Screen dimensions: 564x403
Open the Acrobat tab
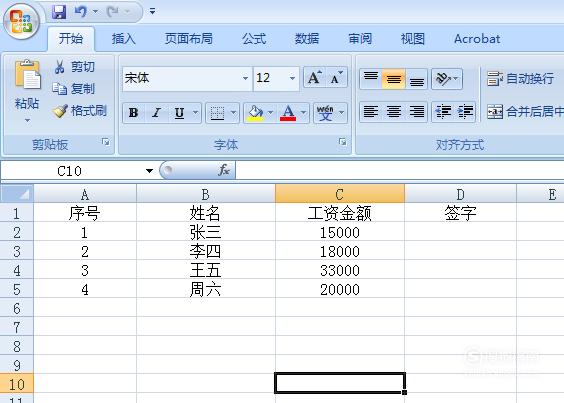click(477, 38)
